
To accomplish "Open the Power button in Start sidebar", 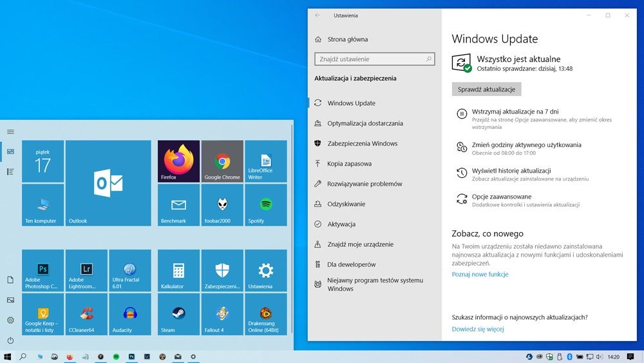I will (x=11, y=340).
